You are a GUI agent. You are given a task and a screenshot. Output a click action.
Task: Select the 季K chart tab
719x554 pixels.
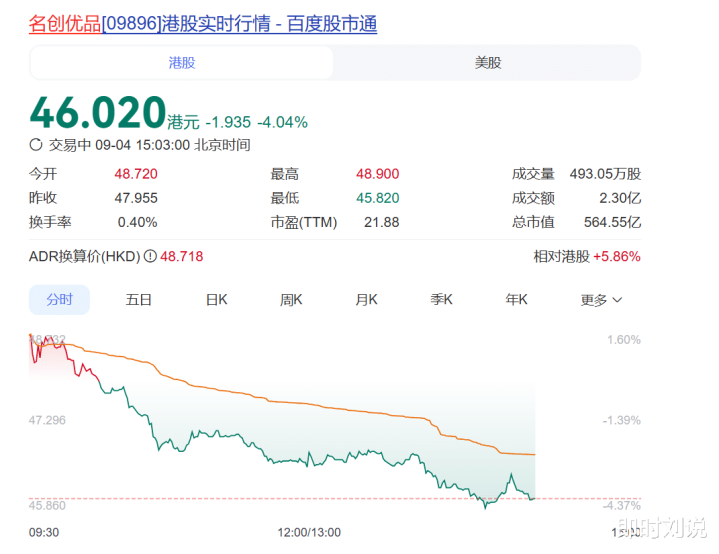[x=441, y=299]
